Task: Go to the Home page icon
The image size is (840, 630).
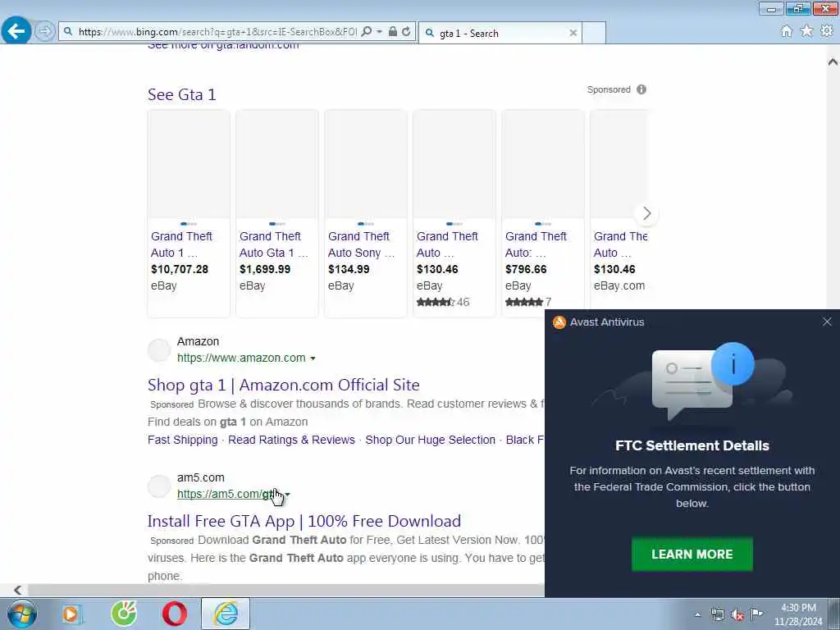Action: (x=786, y=32)
